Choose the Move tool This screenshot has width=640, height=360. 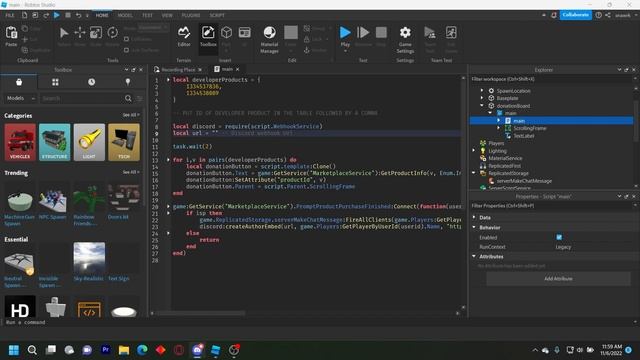[x=80, y=33]
